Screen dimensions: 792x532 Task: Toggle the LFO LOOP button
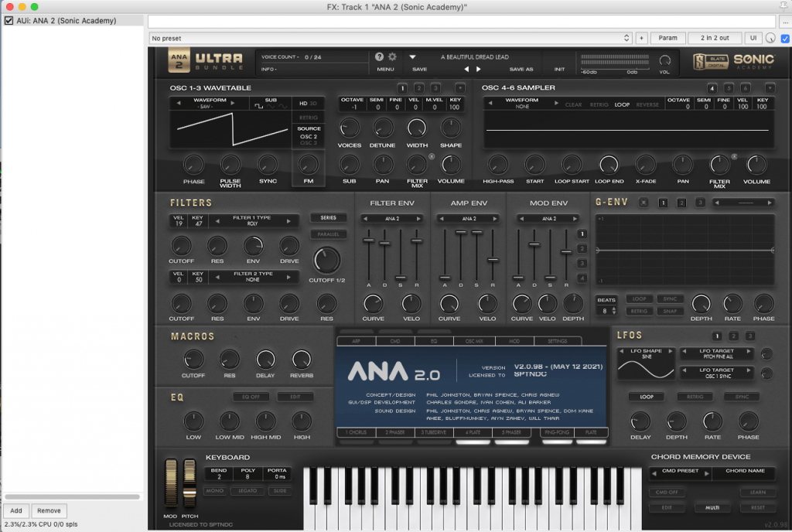point(647,397)
